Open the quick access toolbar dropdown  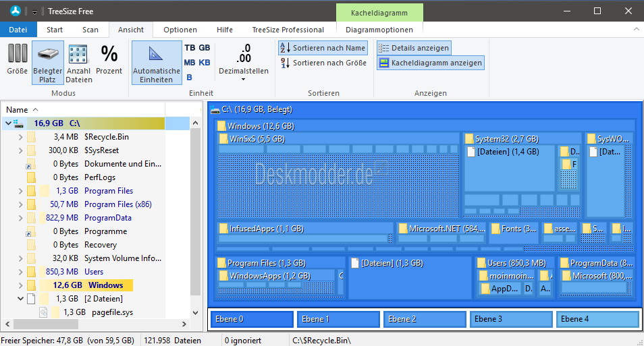pyautogui.click(x=34, y=11)
